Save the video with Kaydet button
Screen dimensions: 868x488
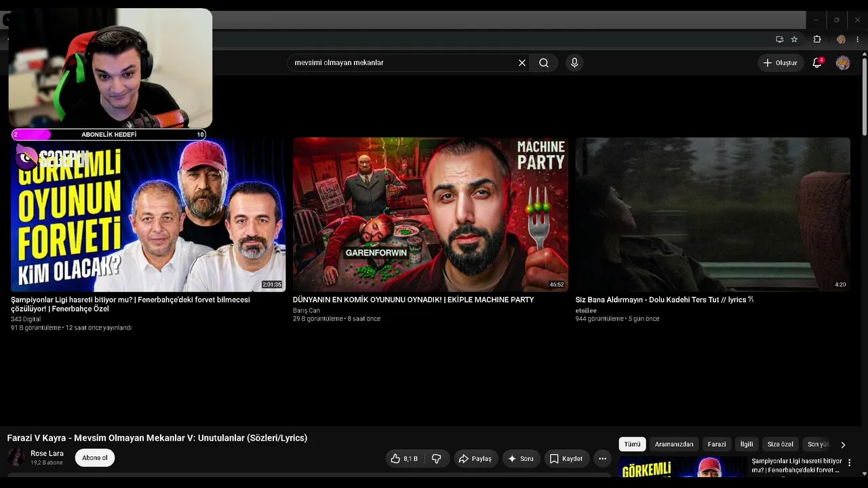[566, 459]
